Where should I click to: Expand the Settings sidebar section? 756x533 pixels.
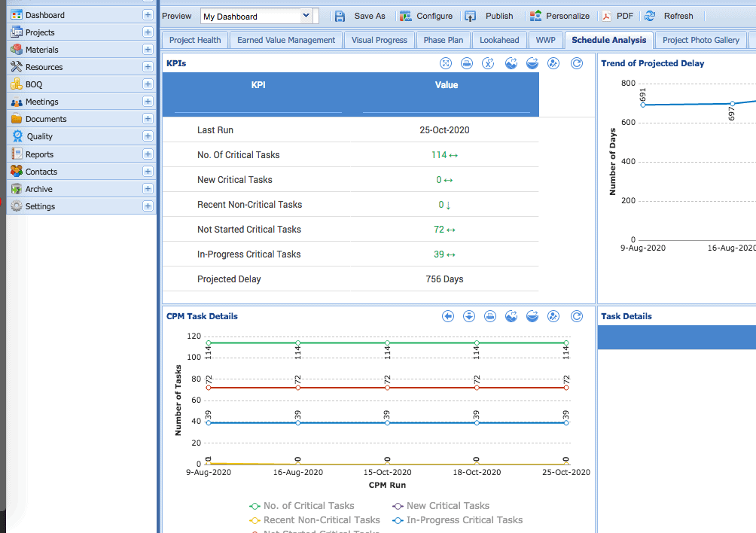(148, 206)
